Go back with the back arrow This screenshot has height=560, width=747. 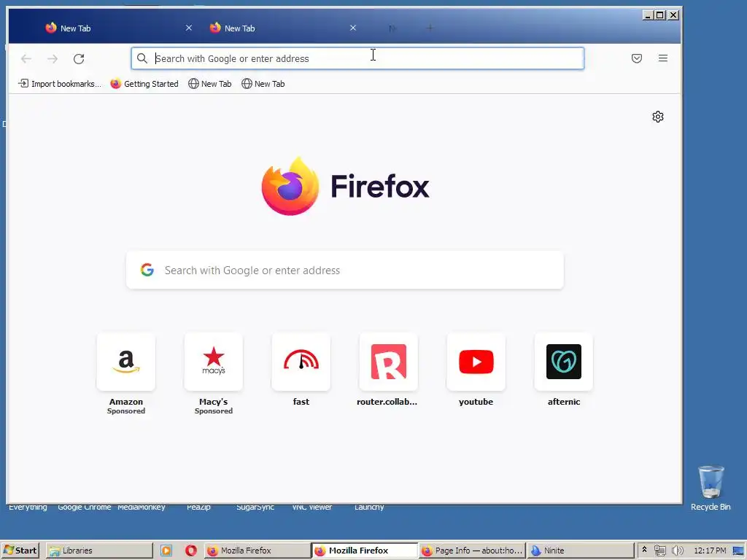26,58
